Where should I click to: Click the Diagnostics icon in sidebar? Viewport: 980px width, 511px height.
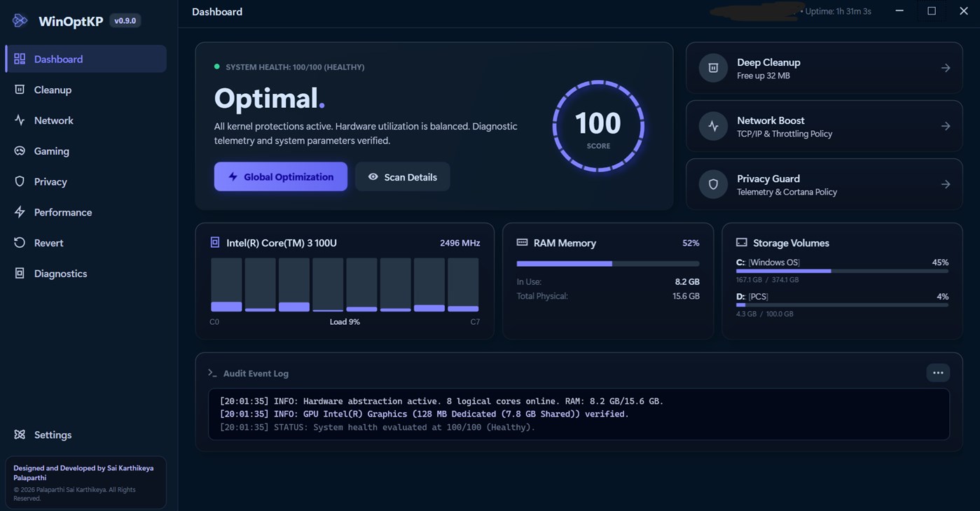[20, 274]
